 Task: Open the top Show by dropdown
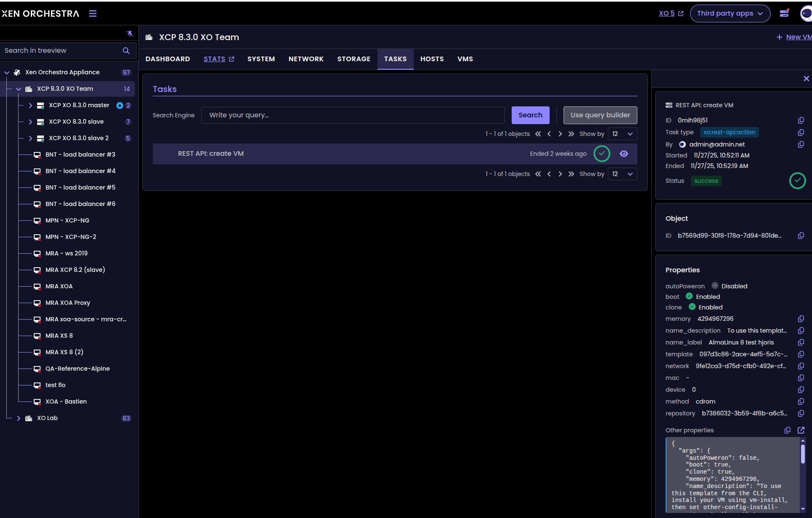[x=622, y=134]
